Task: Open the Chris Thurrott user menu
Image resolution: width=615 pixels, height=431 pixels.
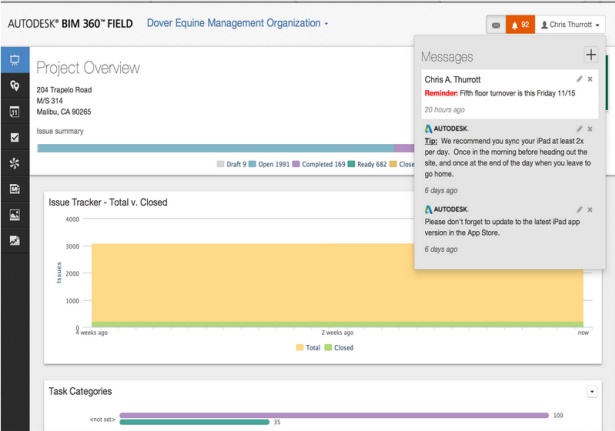Action: pos(570,25)
